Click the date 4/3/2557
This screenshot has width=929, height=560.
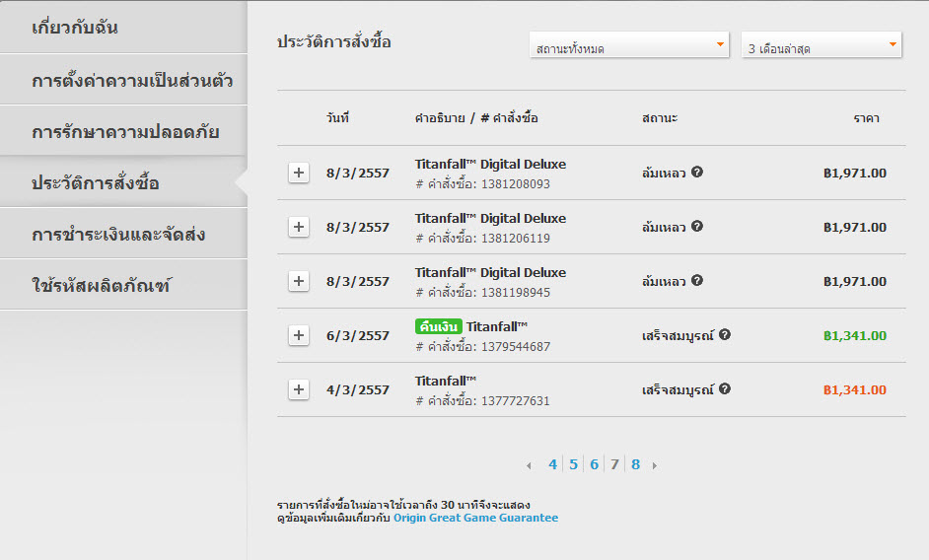coord(358,389)
